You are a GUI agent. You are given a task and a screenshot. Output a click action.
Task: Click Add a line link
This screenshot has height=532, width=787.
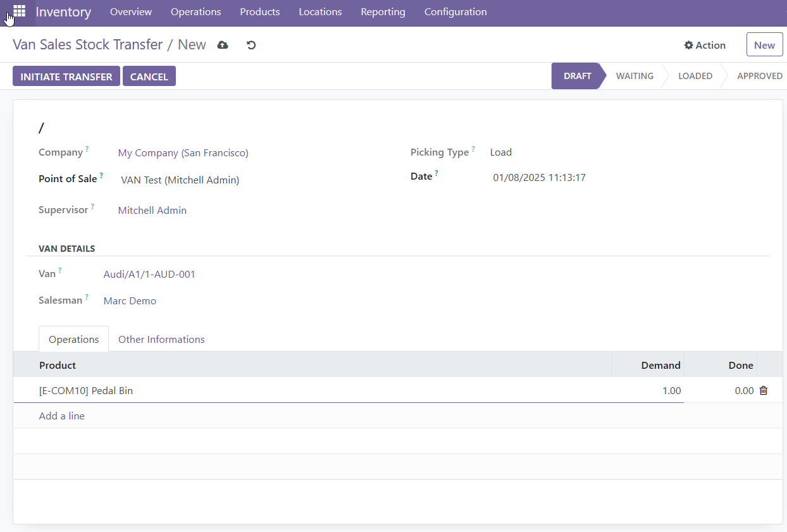tap(62, 416)
